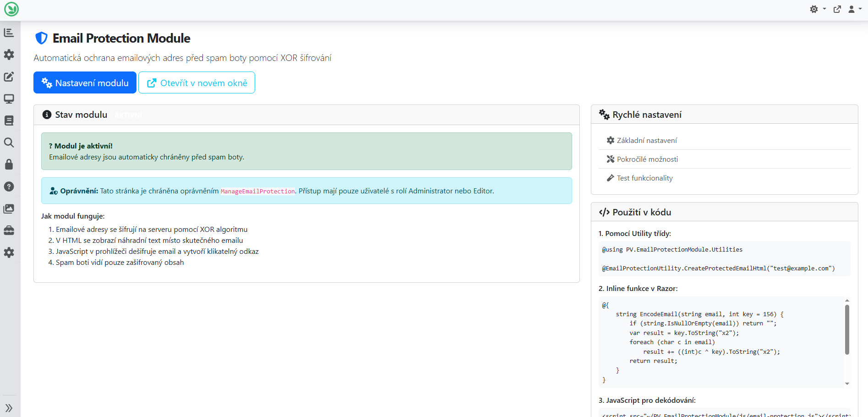Screen dimensions: 868x417
Task: Click the string EncodeEmail code line
Action: click(x=699, y=314)
